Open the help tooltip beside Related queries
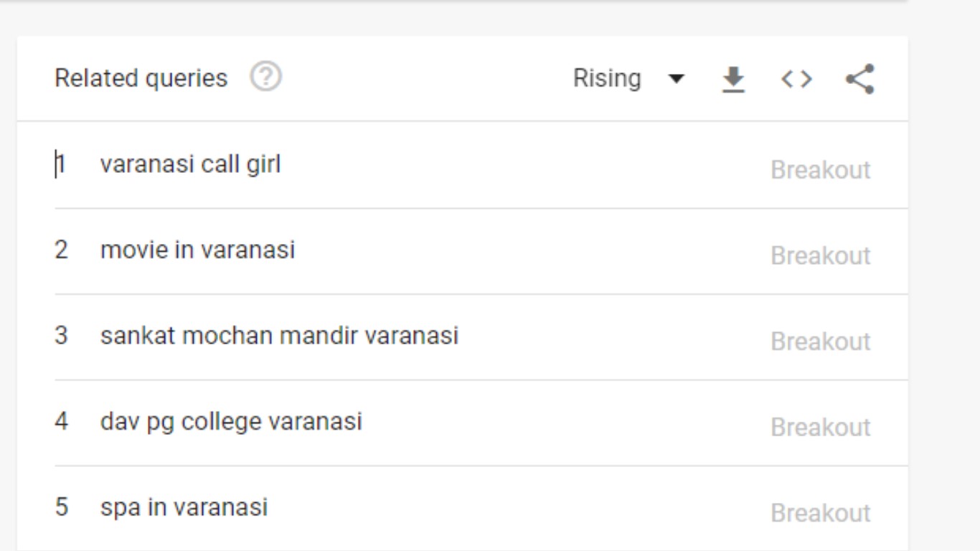980x551 pixels. [266, 77]
